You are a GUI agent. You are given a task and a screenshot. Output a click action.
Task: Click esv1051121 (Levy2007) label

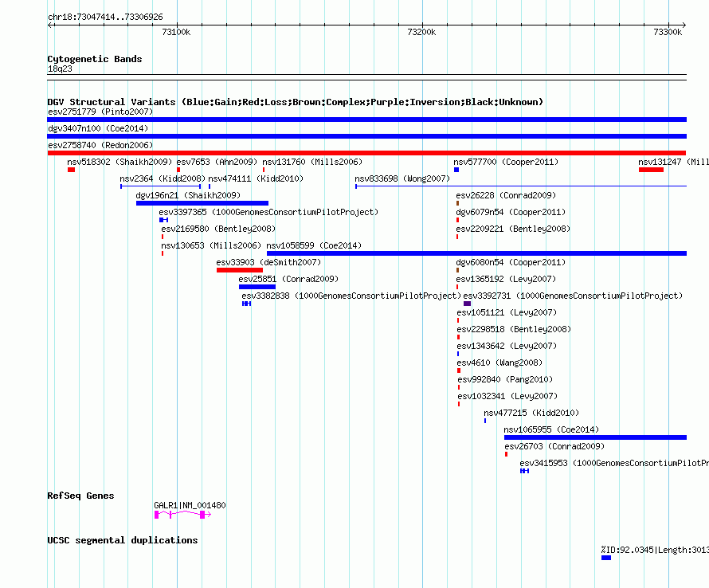coord(507,312)
